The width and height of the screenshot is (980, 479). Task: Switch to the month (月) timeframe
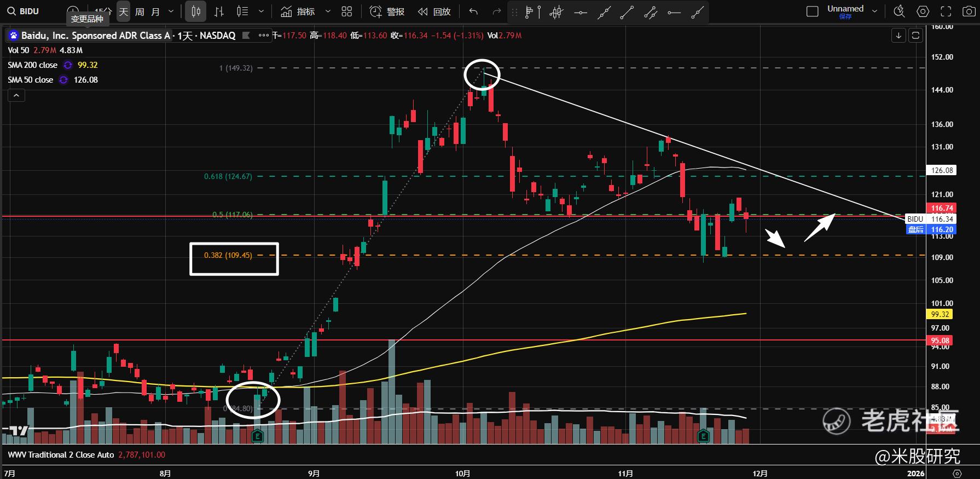155,11
